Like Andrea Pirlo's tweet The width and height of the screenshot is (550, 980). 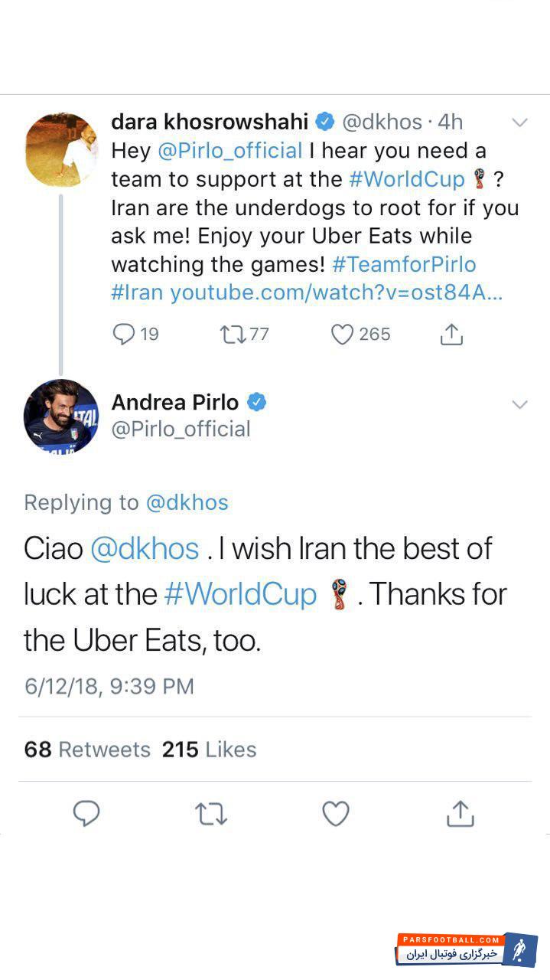pyautogui.click(x=335, y=814)
